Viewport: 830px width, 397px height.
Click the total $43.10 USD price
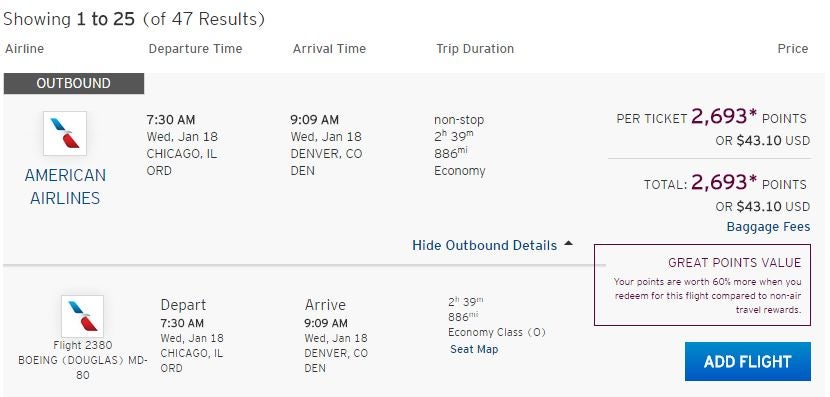click(x=773, y=206)
